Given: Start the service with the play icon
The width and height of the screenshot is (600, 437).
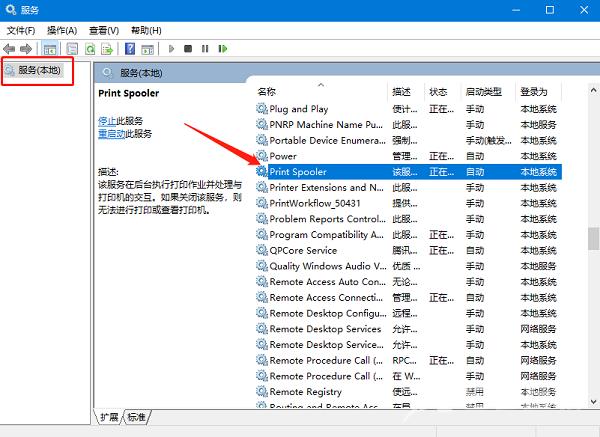Looking at the screenshot, I should (171, 49).
